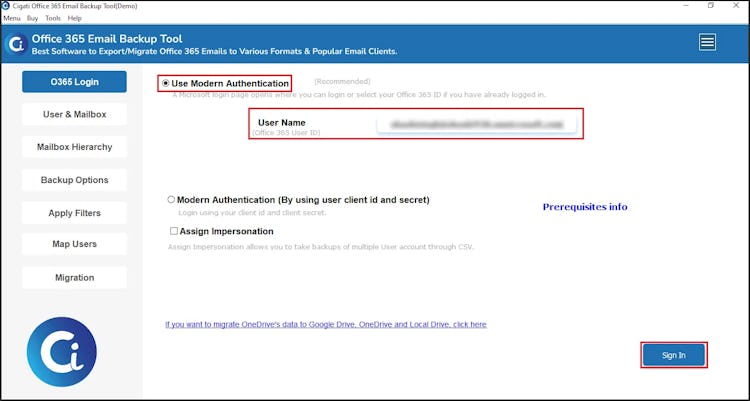750x401 pixels.
Task: Open the Menu menu
Action: pos(12,18)
